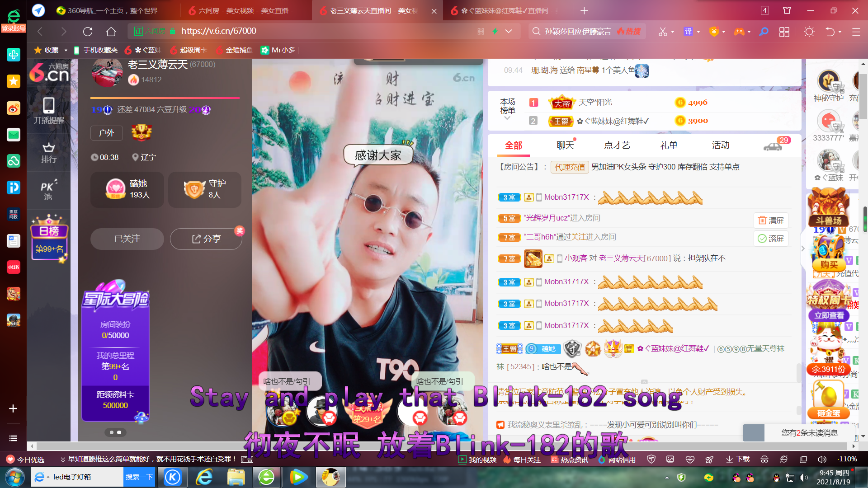Open the PK池 sidebar item
The width and height of the screenshot is (868, 488).
tap(49, 190)
